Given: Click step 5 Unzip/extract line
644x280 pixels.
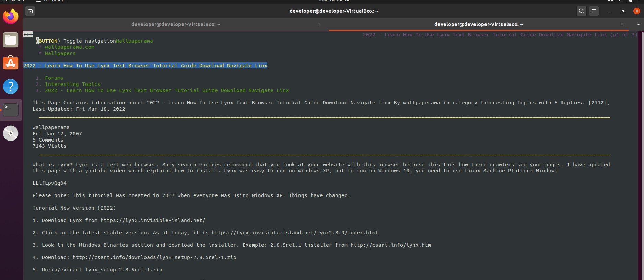Looking at the screenshot, I should 97,270.
